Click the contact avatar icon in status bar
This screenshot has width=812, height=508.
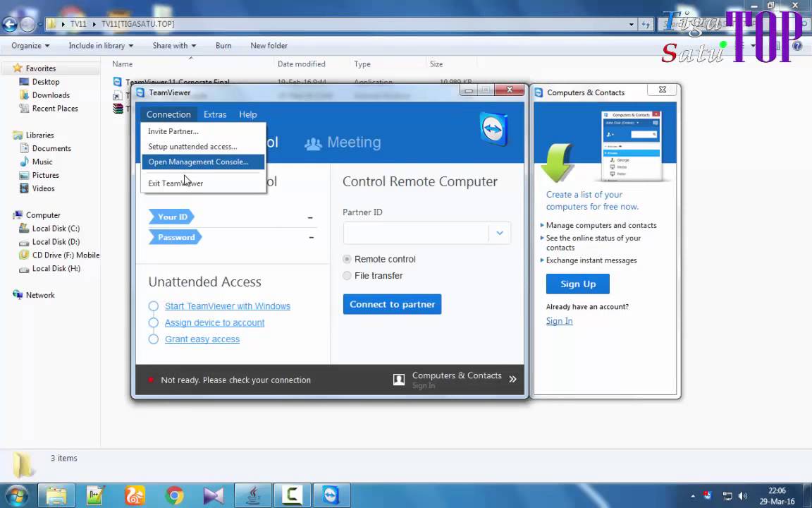(399, 380)
